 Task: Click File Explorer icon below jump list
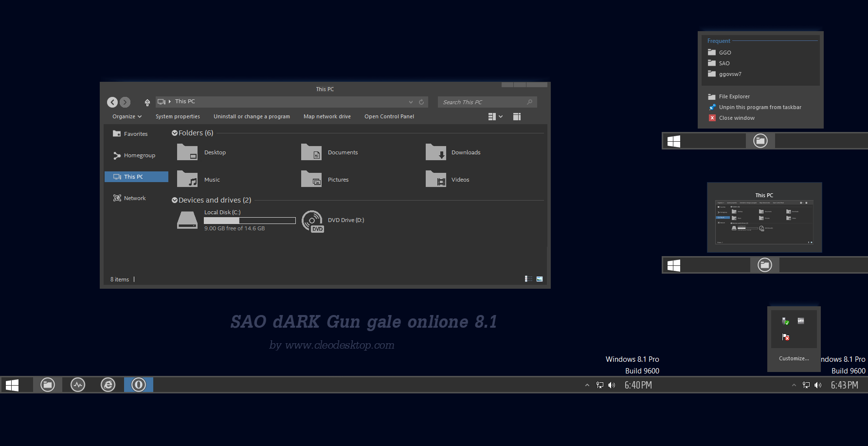point(760,141)
